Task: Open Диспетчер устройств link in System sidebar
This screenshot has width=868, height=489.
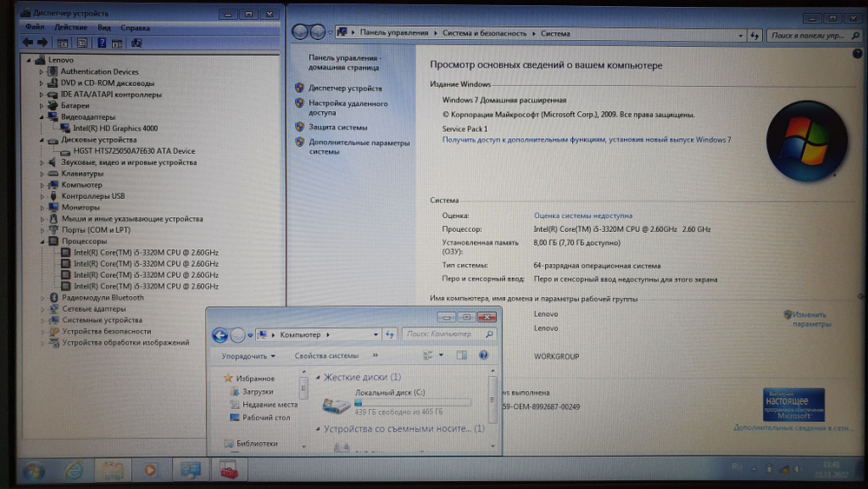Action: [x=345, y=88]
